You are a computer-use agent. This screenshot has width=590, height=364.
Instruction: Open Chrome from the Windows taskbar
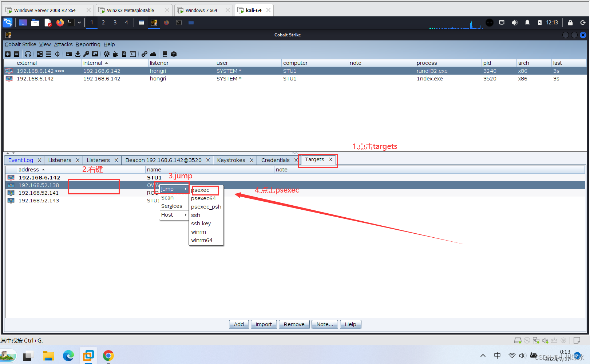click(x=108, y=356)
